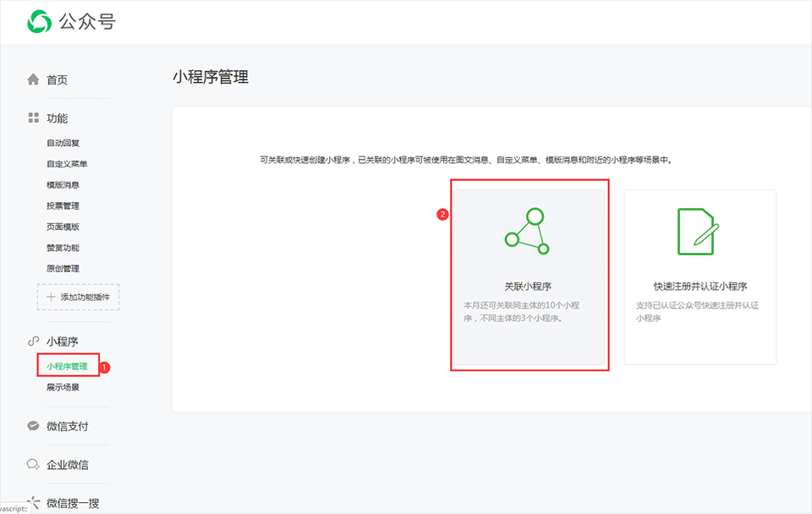
Task: Click the 快速注册并认证小程序 card title
Action: [700, 287]
